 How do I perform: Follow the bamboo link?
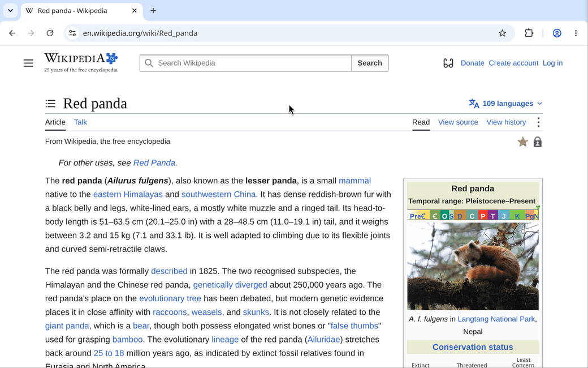click(x=128, y=340)
